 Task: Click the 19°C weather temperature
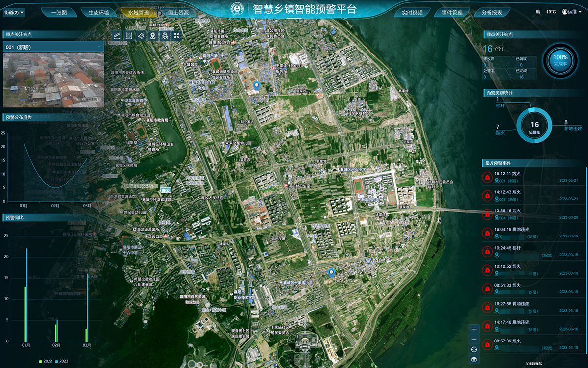pos(551,12)
